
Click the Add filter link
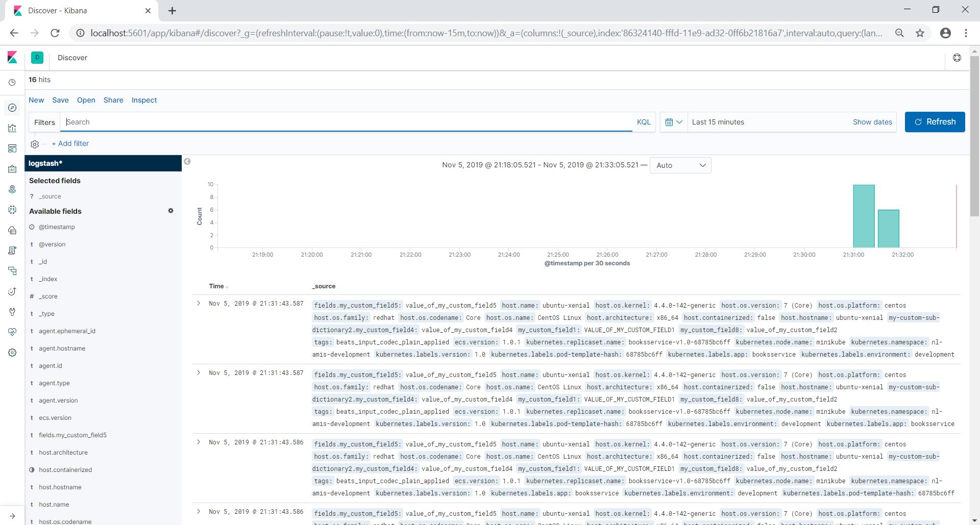click(70, 143)
